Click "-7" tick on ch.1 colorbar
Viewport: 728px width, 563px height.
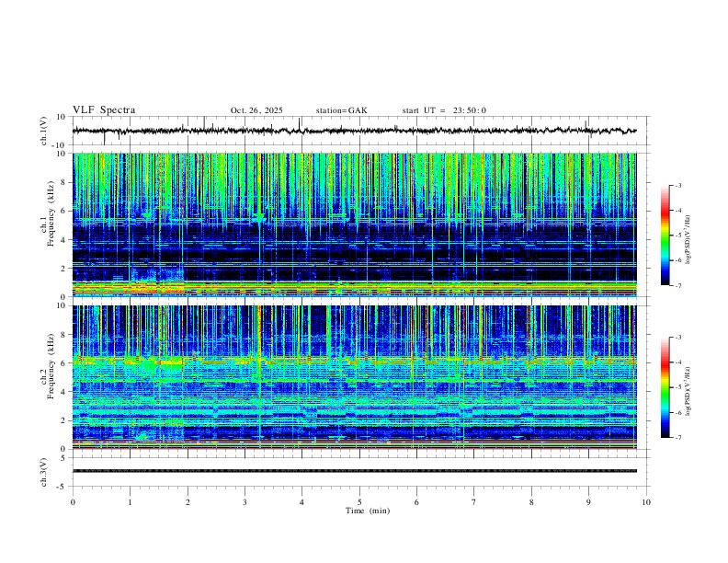tap(677, 285)
